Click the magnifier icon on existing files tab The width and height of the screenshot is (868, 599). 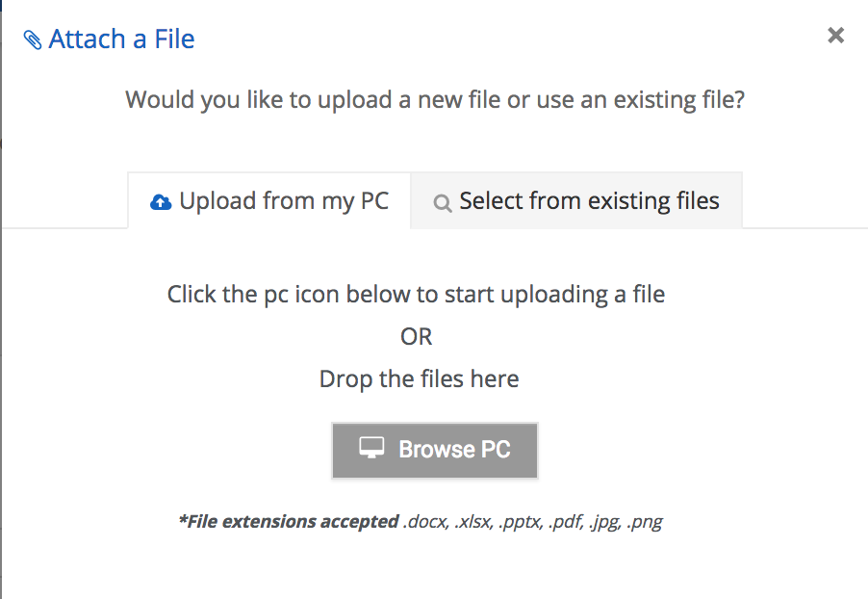point(442,203)
